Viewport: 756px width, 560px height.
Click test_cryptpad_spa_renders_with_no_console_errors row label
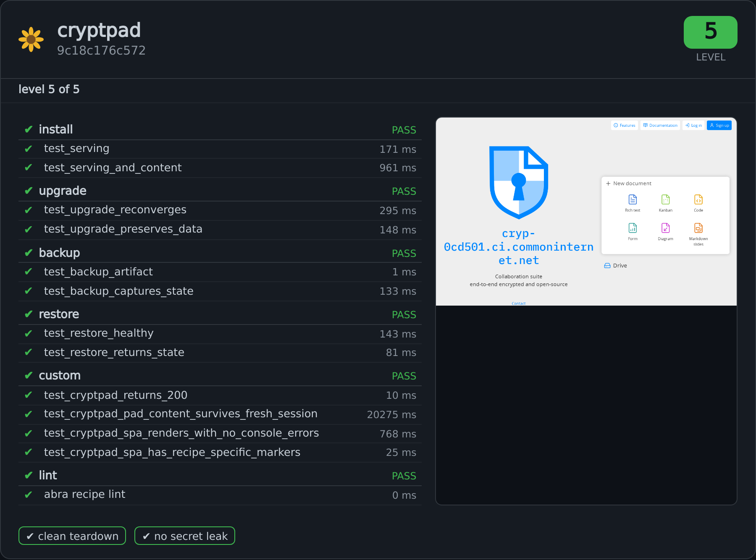tap(181, 433)
